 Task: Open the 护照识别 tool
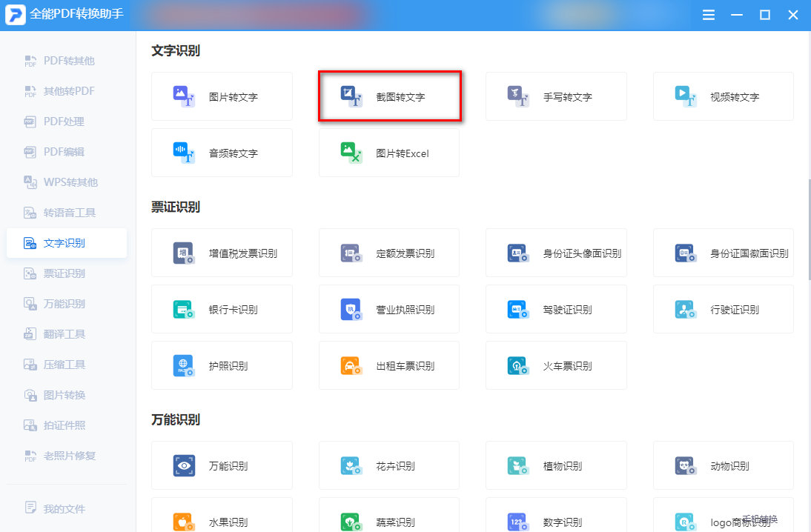click(x=222, y=365)
